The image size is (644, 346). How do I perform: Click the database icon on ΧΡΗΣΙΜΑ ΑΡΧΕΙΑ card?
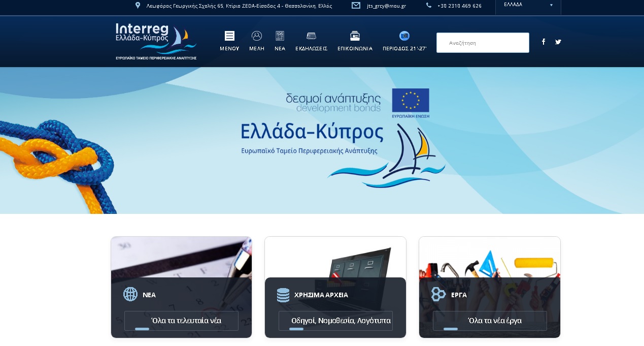coord(283,295)
